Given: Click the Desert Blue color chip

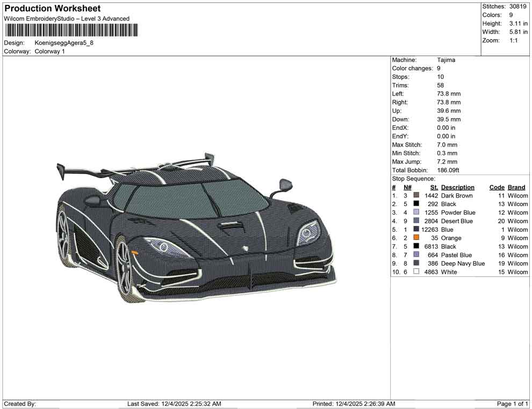Looking at the screenshot, I should (415, 221).
